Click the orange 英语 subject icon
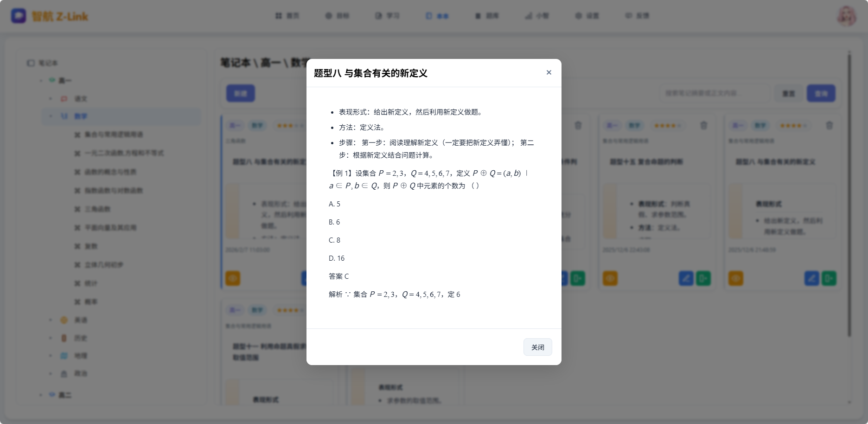Screen dimensions: 868x424 coord(64,320)
